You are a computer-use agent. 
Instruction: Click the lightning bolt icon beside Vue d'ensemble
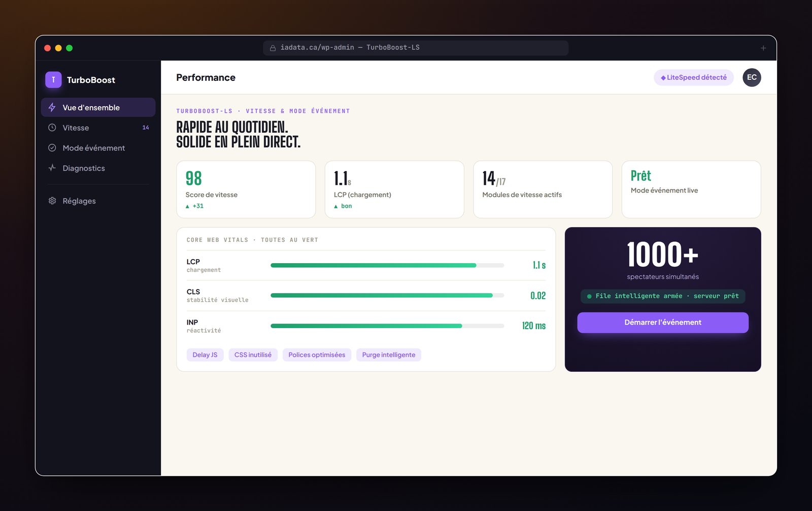(x=52, y=108)
